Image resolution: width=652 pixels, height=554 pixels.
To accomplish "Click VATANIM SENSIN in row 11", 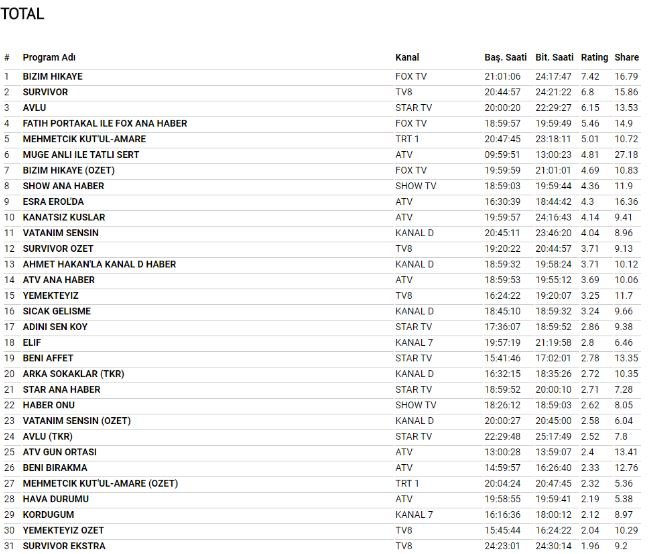I will tap(60, 233).
